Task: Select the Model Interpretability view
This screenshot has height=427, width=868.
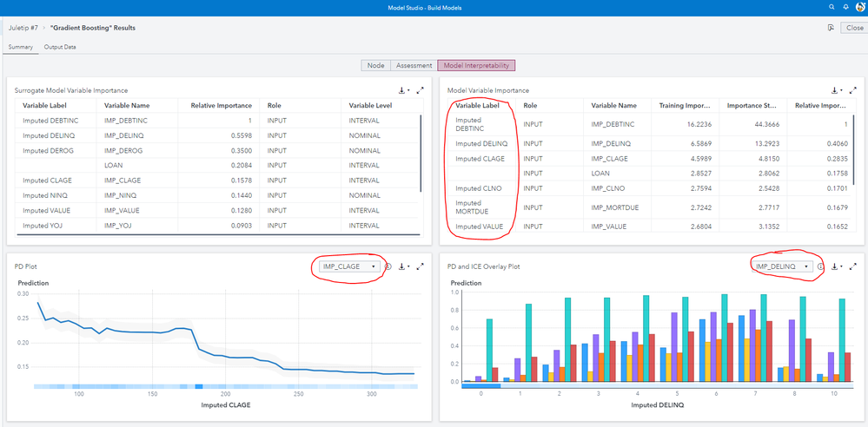Action: [475, 65]
